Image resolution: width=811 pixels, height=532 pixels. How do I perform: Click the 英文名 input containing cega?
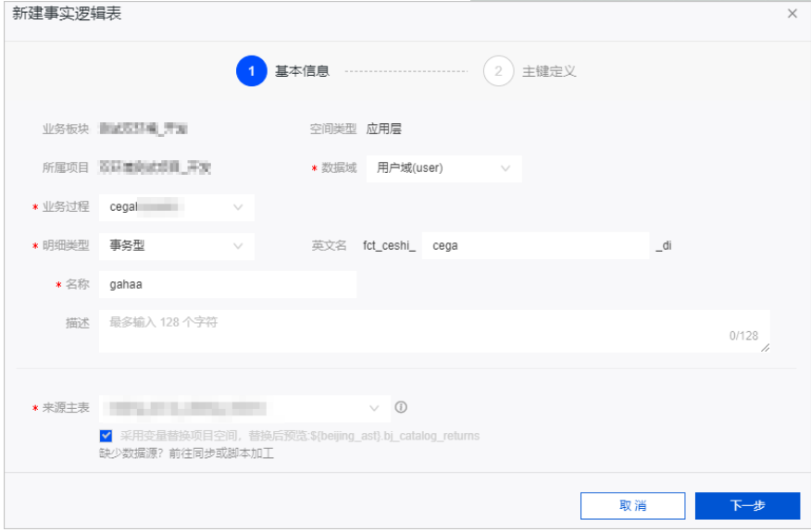coord(535,245)
